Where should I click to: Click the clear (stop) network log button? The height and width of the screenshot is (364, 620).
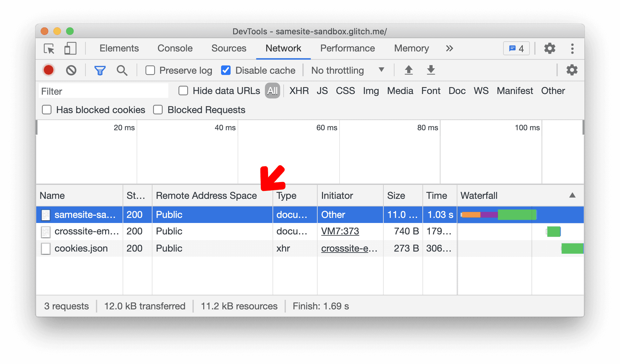click(x=70, y=70)
